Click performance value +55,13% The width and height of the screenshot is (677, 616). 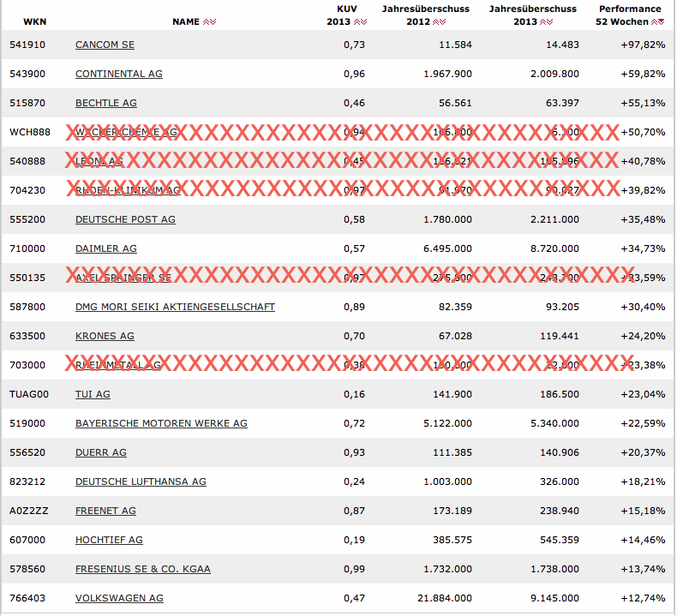[643, 103]
